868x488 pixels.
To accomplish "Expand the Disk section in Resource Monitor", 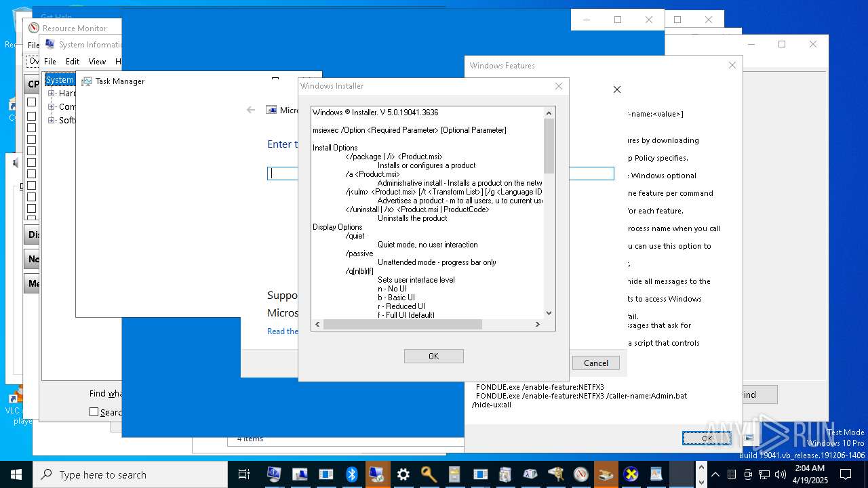I will point(33,235).
